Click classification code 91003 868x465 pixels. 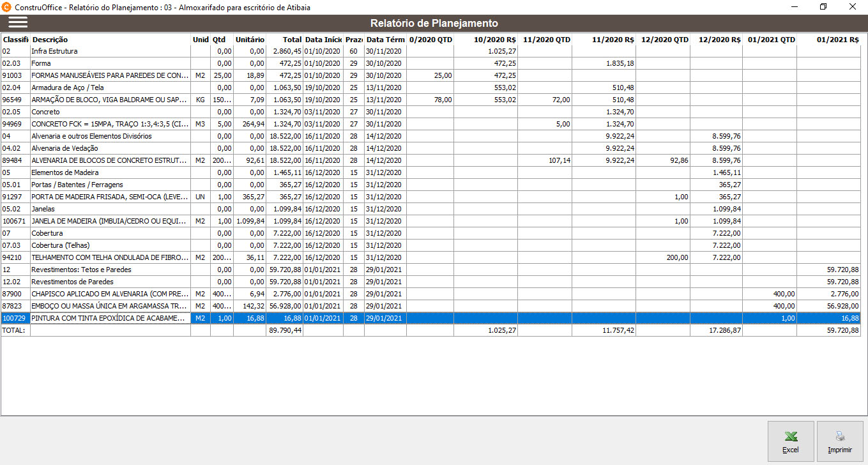tap(13, 75)
